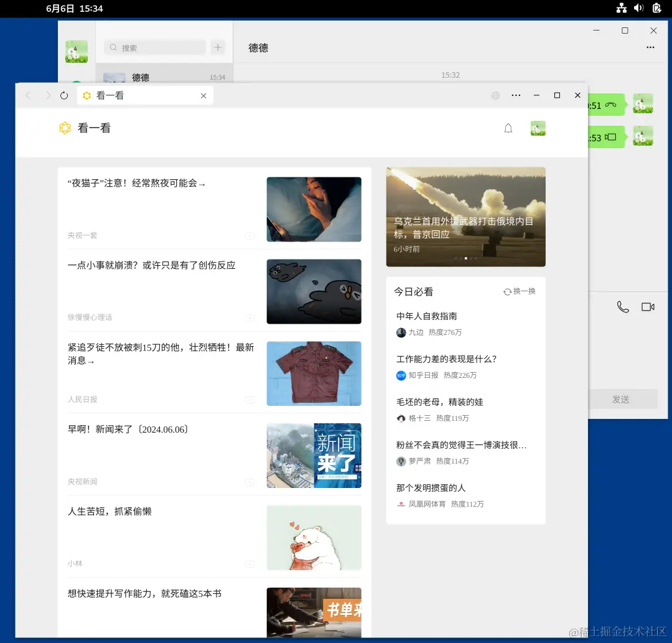This screenshot has width=672, height=643.
Task: Open chat options dots in 德德 chat header
Action: pyautogui.click(x=650, y=47)
